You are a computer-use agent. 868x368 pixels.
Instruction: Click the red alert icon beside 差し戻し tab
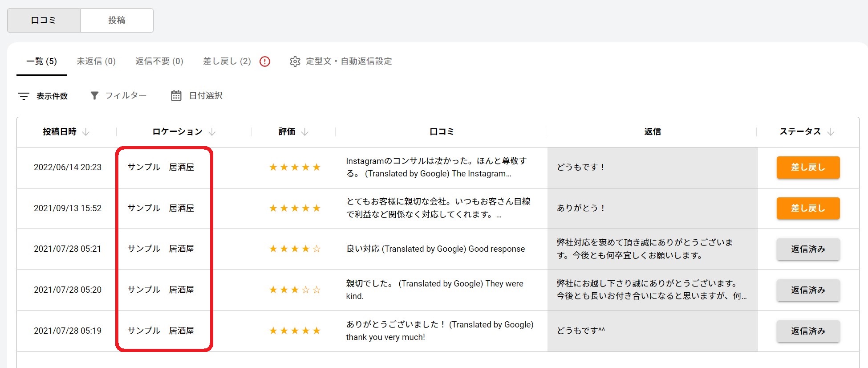(x=265, y=61)
